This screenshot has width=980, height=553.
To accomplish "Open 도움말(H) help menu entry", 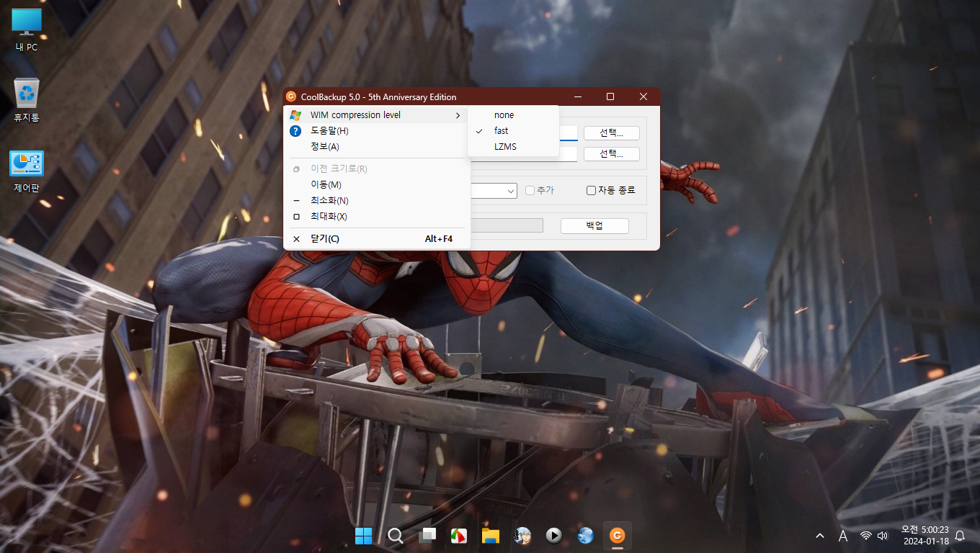I will [x=377, y=131].
